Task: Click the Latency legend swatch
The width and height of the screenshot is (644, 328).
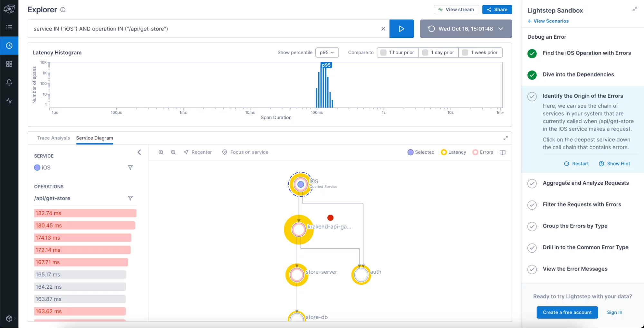Action: (x=444, y=152)
